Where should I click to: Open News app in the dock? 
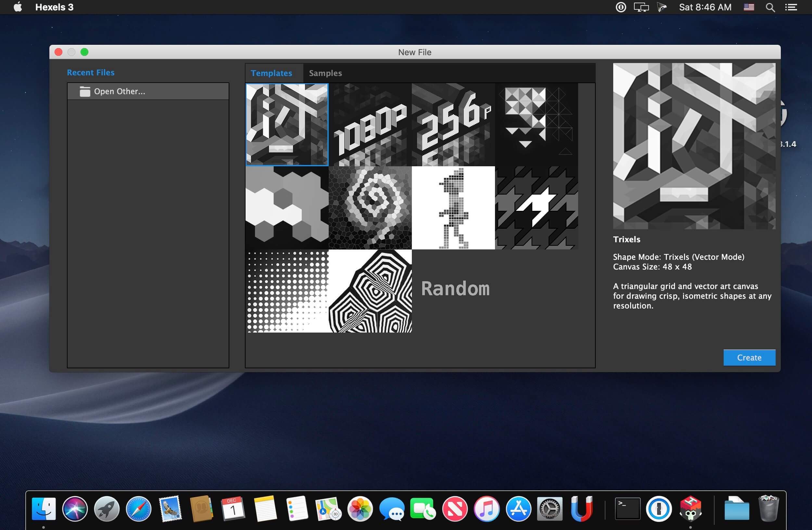(x=455, y=509)
